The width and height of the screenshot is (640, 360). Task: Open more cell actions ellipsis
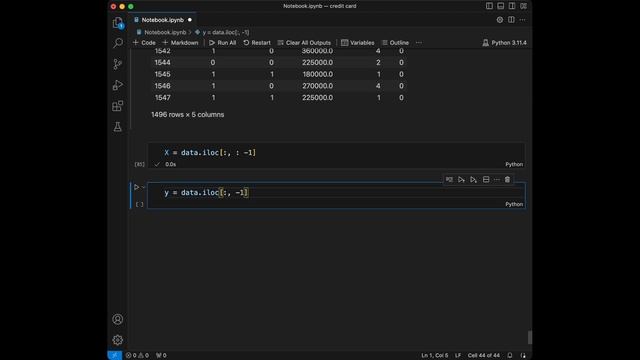click(x=497, y=180)
